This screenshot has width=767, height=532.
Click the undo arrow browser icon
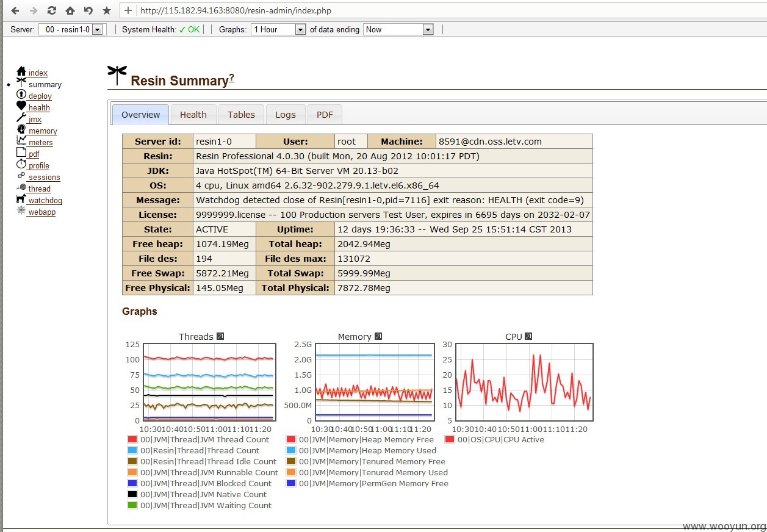point(88,10)
